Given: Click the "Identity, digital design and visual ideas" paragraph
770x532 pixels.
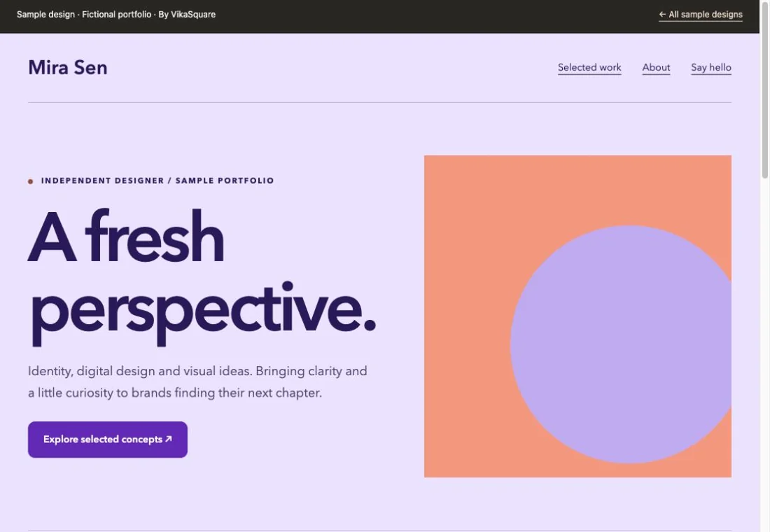Looking at the screenshot, I should click(x=197, y=381).
